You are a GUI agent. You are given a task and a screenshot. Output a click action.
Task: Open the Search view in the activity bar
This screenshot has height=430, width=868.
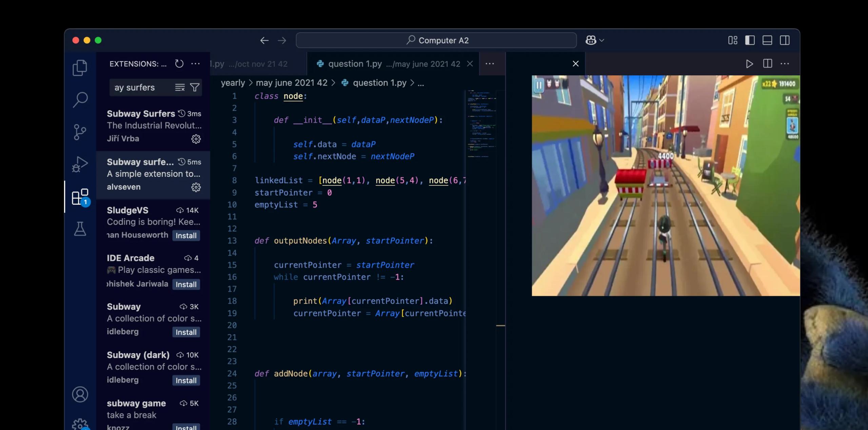pyautogui.click(x=80, y=99)
